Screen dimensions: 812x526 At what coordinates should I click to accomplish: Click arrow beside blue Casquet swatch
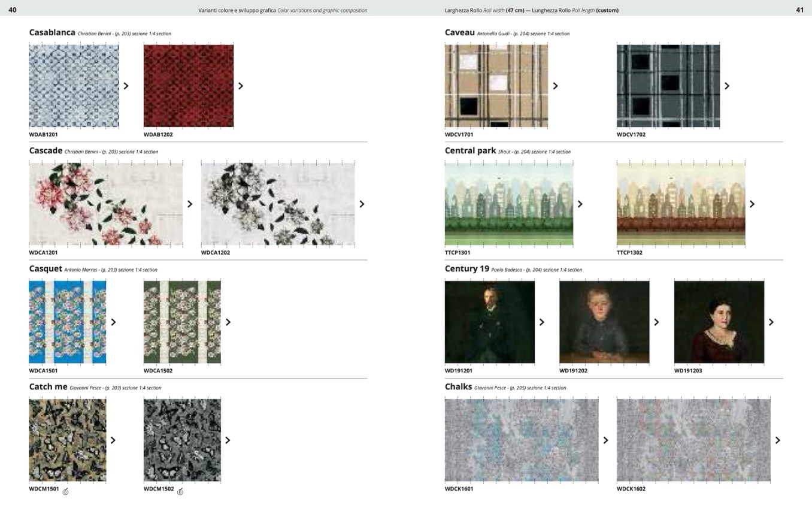[113, 322]
